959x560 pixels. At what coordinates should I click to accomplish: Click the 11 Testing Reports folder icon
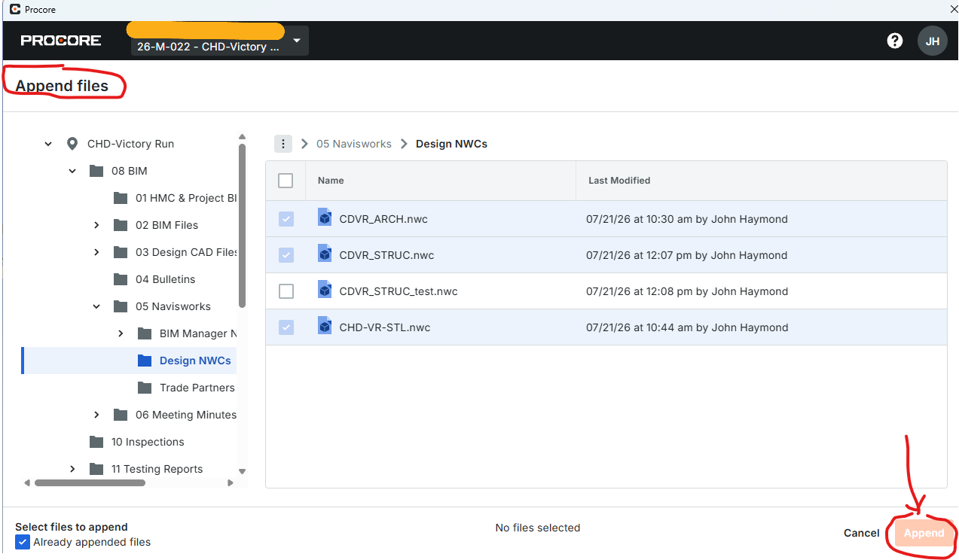point(96,469)
